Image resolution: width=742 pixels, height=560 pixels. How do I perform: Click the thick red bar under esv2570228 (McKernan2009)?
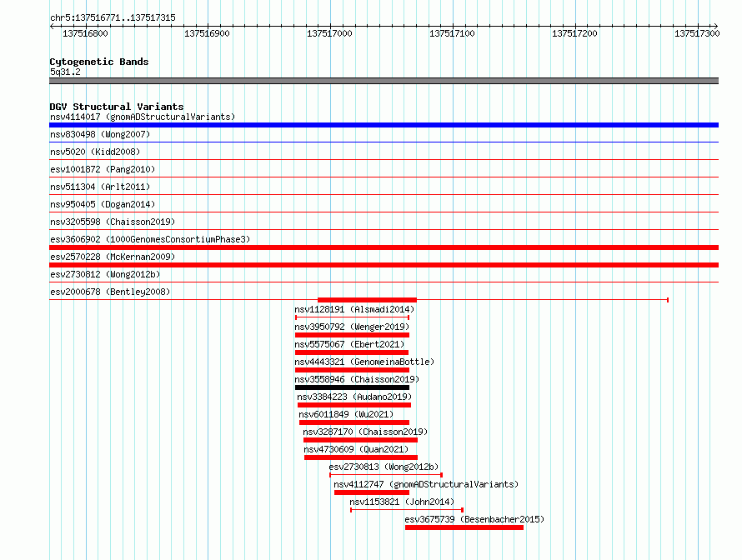(x=384, y=265)
